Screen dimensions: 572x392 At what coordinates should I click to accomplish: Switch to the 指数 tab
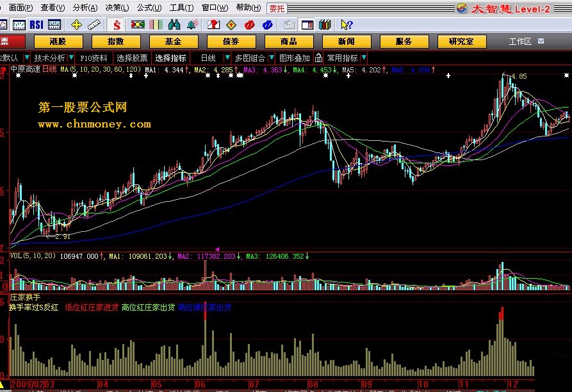[x=116, y=41]
